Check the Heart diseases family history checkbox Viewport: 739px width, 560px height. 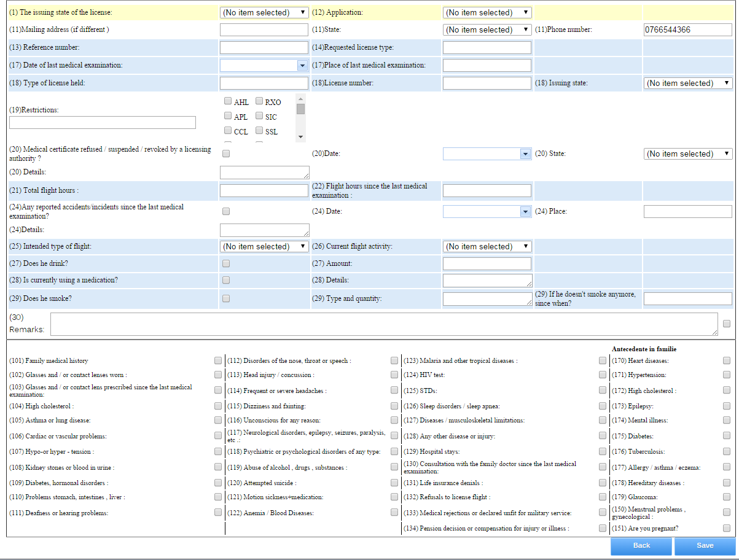727,360
